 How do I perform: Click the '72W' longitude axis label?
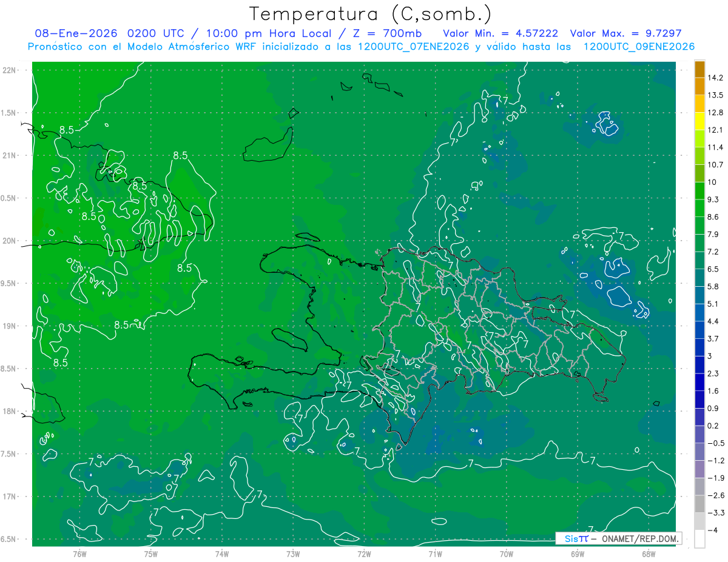[364, 554]
